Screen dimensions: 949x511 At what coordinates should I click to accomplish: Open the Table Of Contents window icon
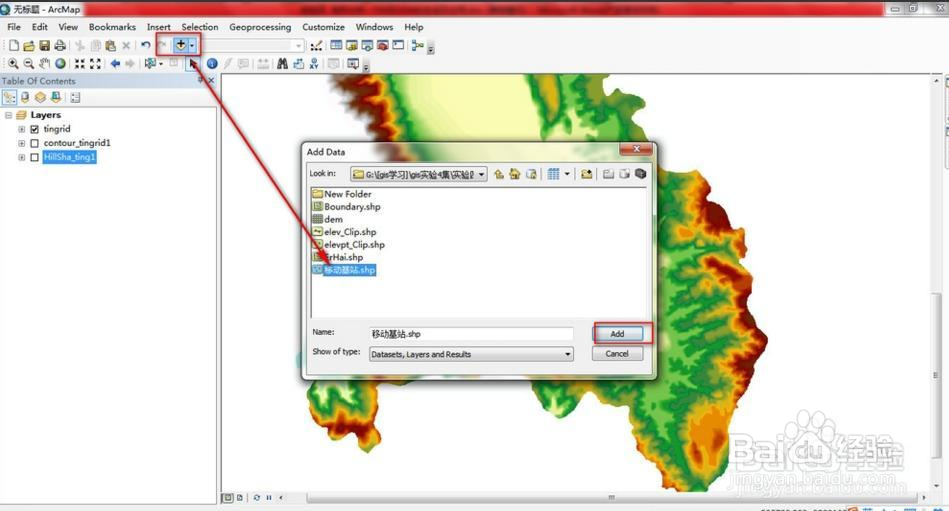tap(336, 45)
